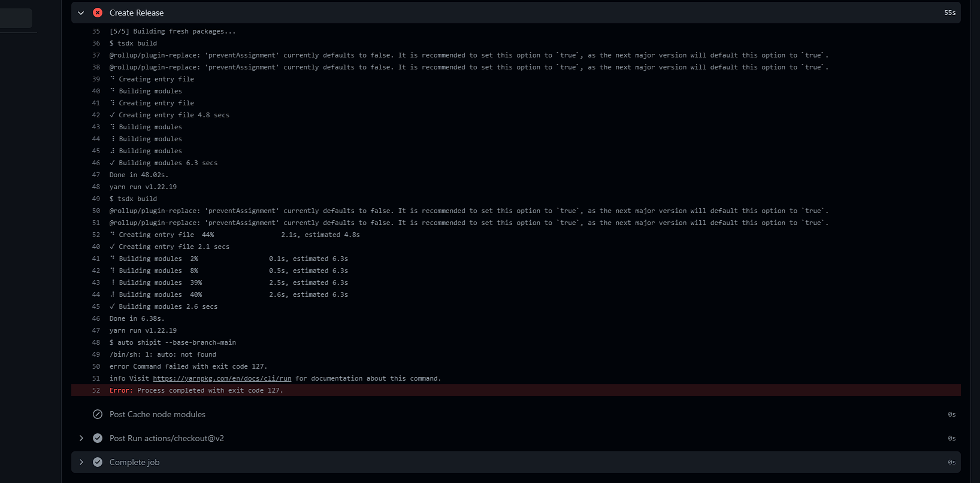The height and width of the screenshot is (483, 980).
Task: Click the 'Building modules 2.6 secs' line
Action: (164, 306)
